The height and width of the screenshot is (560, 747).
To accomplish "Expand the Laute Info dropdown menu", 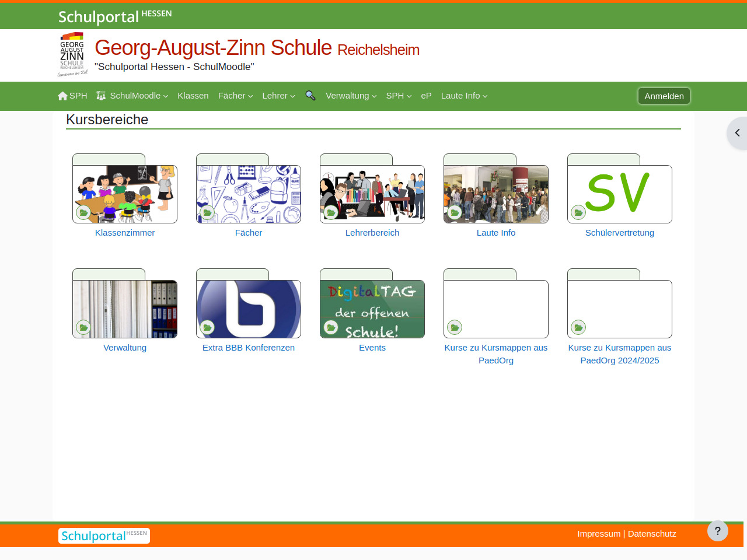I will [x=464, y=96].
